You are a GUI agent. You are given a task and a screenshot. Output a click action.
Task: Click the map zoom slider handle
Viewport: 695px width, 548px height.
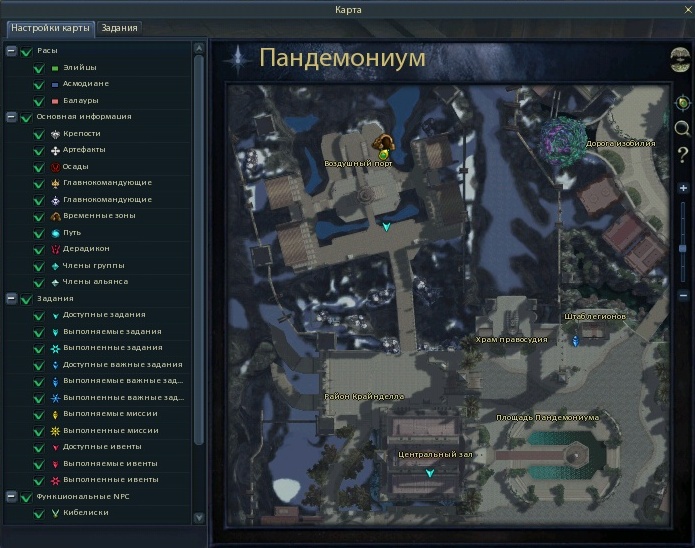(683, 248)
